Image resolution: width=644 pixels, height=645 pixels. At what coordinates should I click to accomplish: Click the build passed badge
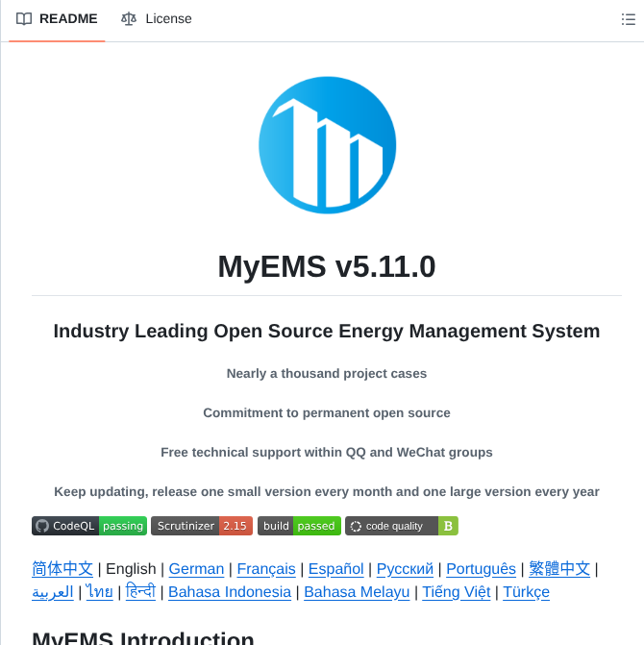299,526
